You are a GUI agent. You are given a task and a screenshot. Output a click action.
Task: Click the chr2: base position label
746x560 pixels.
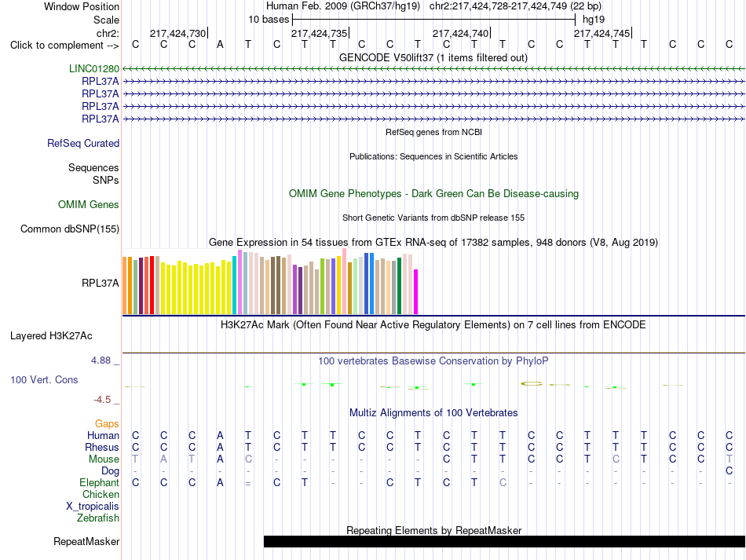click(x=108, y=33)
